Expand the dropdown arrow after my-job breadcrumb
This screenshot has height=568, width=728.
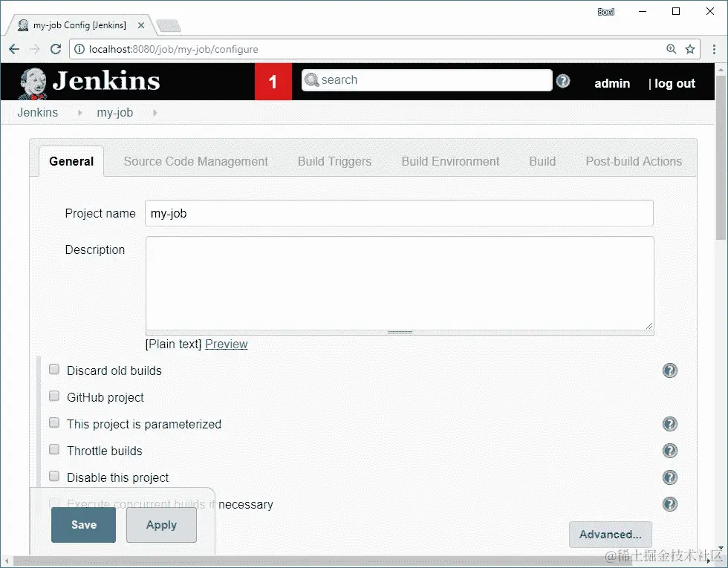(x=155, y=113)
